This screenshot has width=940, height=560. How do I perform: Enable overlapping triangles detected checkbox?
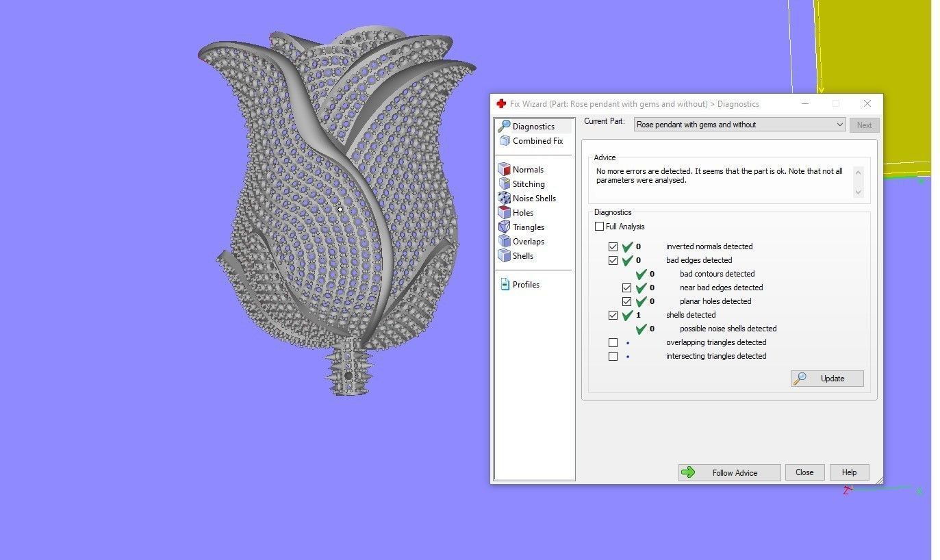point(613,342)
